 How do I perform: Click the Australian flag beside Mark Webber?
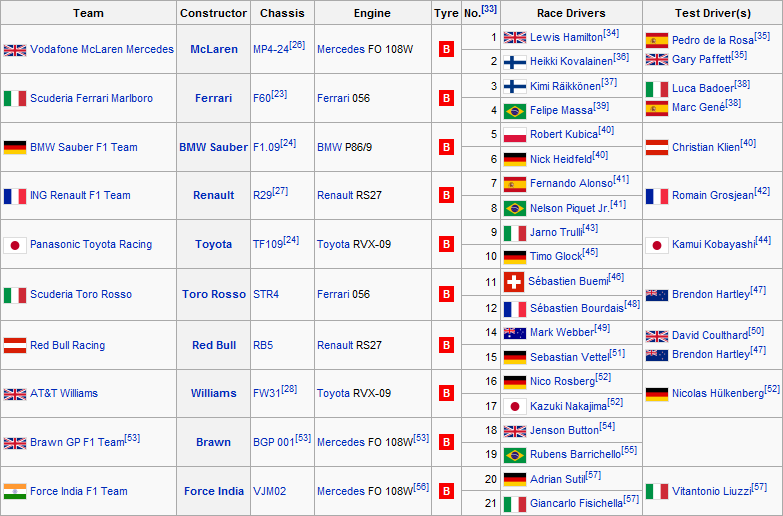[515, 333]
